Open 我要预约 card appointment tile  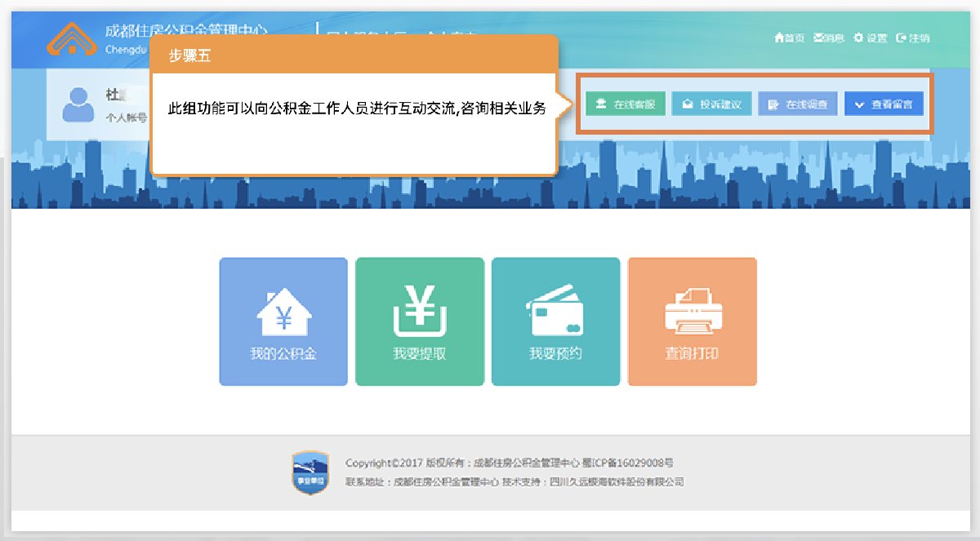pos(555,321)
